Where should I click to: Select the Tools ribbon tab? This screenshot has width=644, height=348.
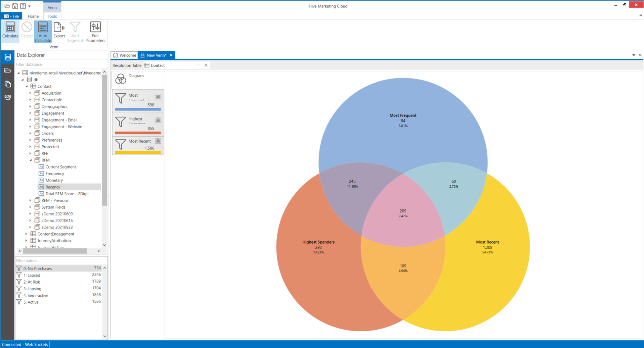click(52, 16)
